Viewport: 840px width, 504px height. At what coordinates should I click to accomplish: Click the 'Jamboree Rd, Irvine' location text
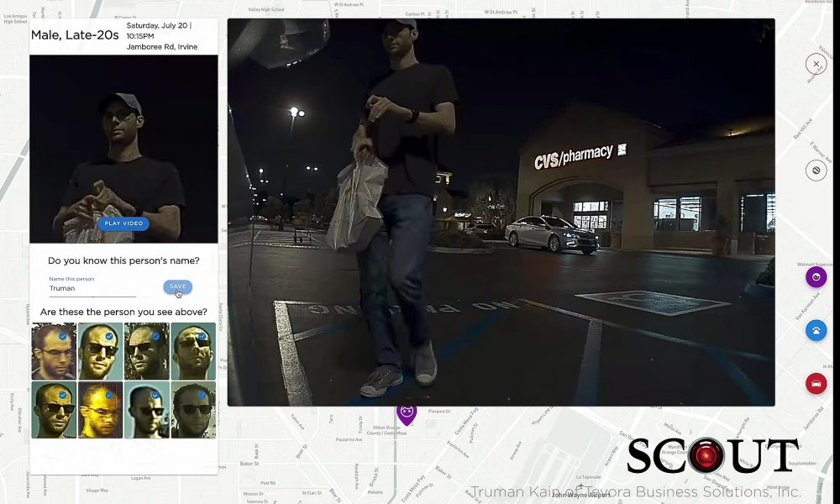tap(162, 46)
